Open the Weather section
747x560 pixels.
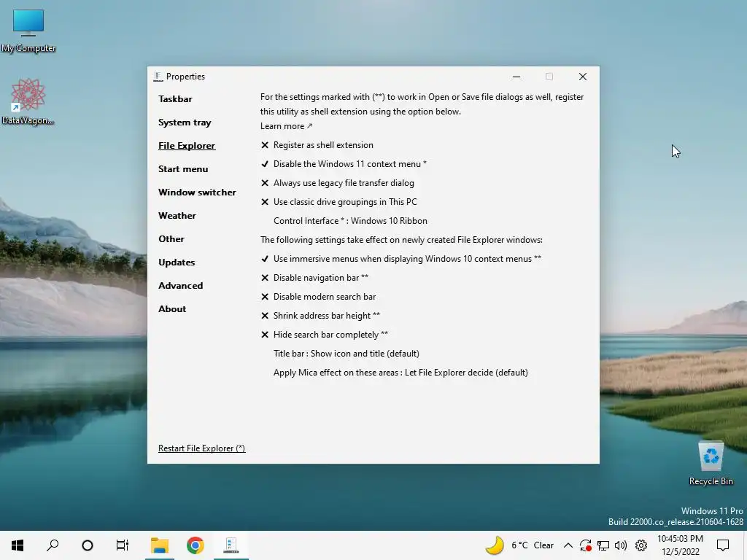[177, 216]
